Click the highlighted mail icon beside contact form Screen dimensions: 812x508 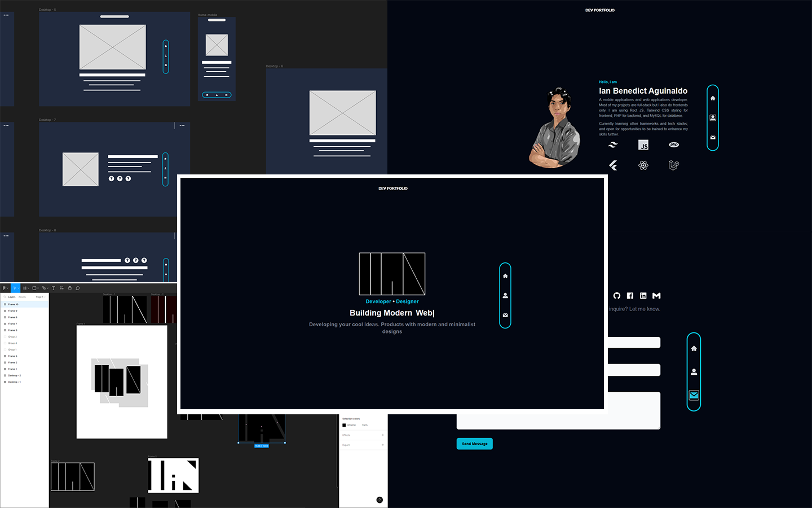pyautogui.click(x=694, y=395)
